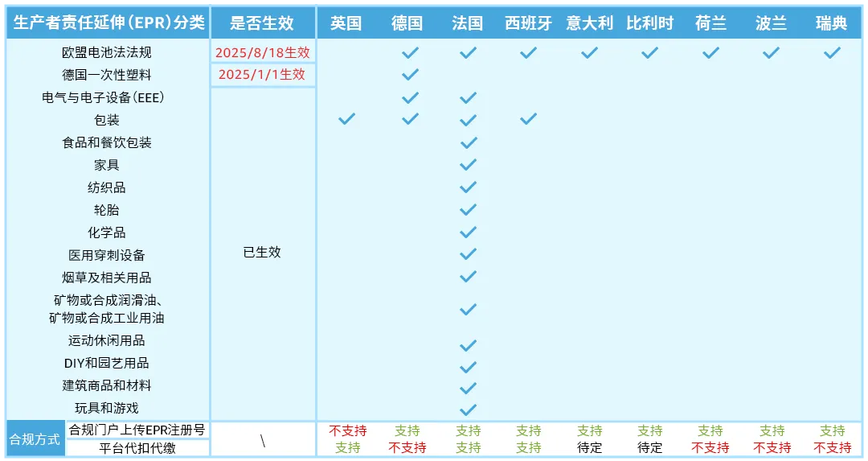Select the 欧盟电池法法规 checkmark under 波兰
Image resolution: width=868 pixels, height=461 pixels.
[x=771, y=53]
